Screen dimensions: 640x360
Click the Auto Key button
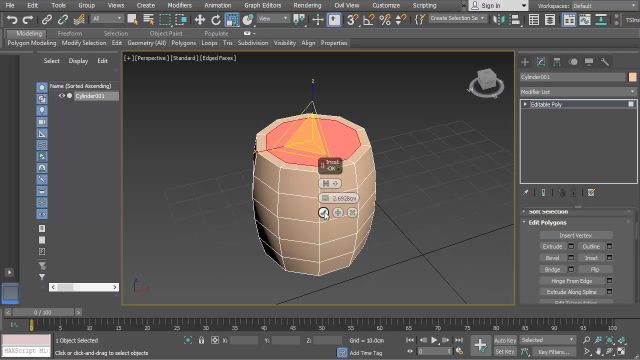coord(505,340)
